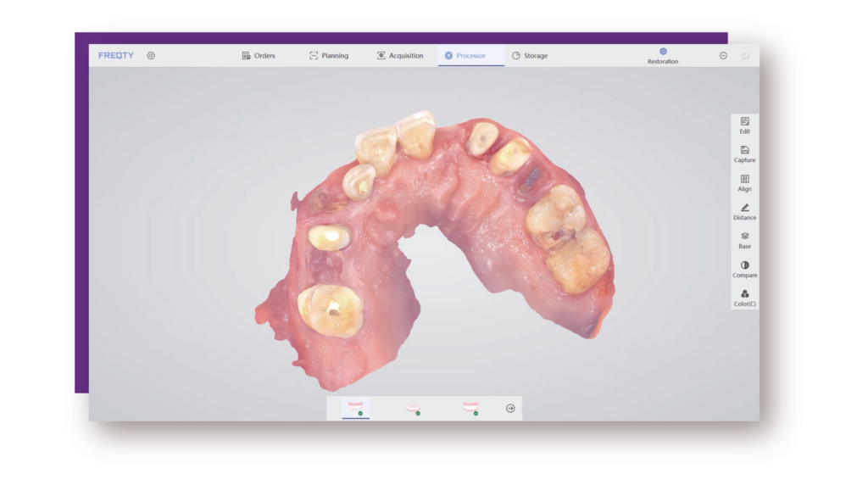Select the Edit tool
868x485 pixels.
click(x=744, y=125)
